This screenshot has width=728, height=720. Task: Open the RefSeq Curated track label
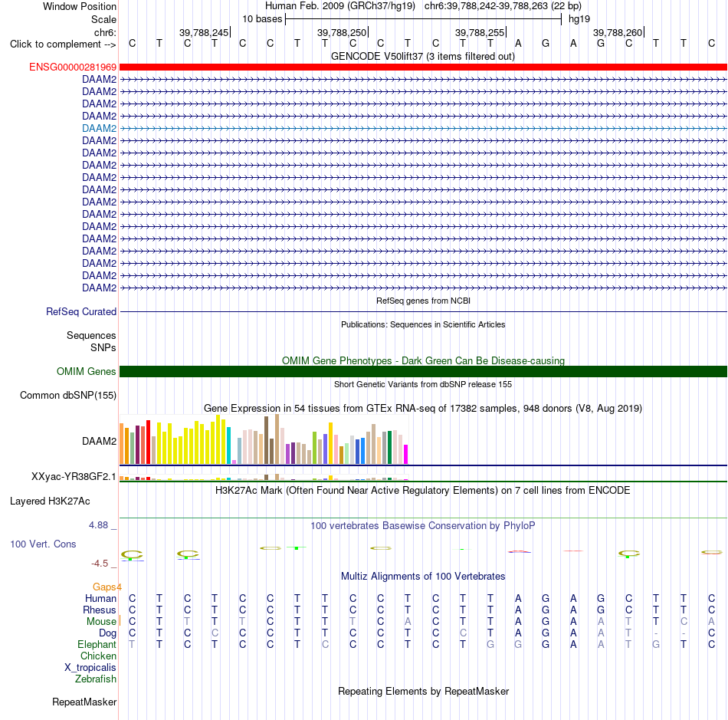point(81,311)
